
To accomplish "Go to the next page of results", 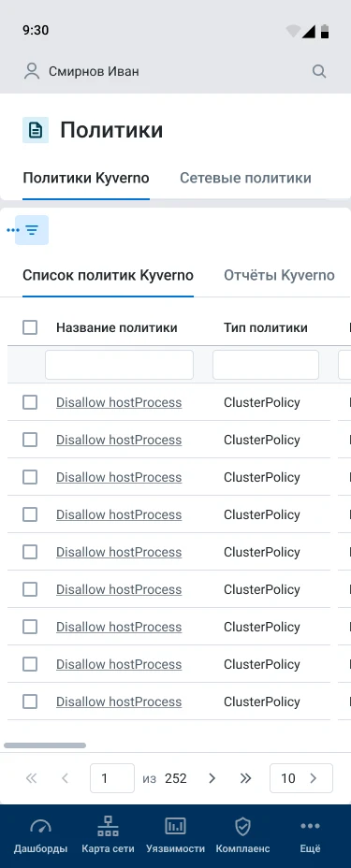I will coord(212,778).
